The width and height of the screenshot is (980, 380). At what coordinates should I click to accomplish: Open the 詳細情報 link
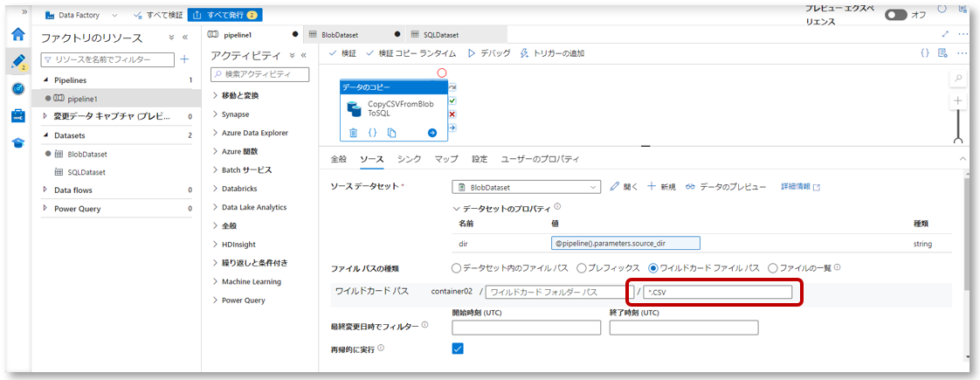tap(801, 187)
